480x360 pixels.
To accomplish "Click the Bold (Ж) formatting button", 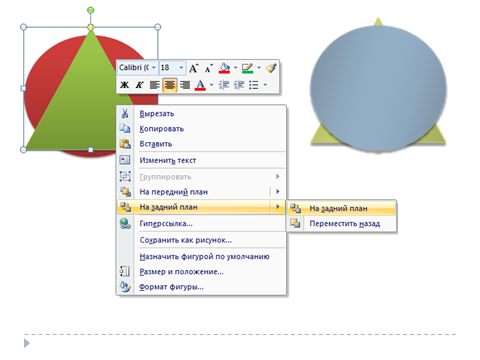I will click(124, 85).
